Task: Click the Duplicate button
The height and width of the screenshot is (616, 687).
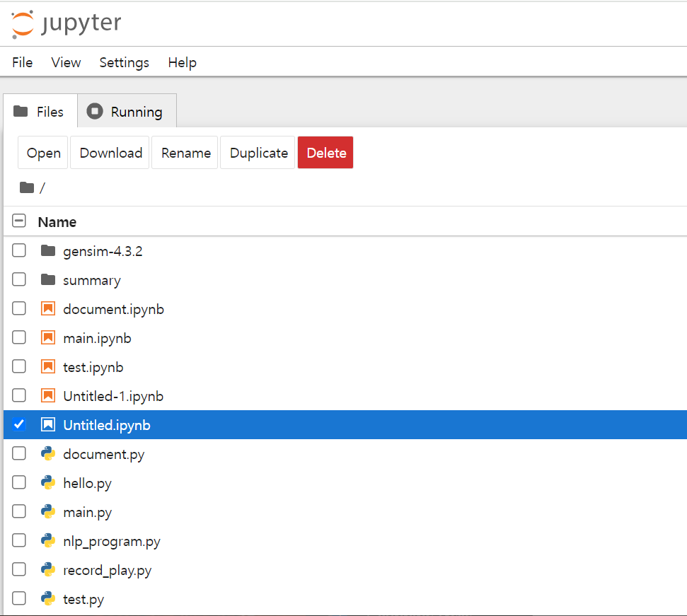Action: [258, 153]
